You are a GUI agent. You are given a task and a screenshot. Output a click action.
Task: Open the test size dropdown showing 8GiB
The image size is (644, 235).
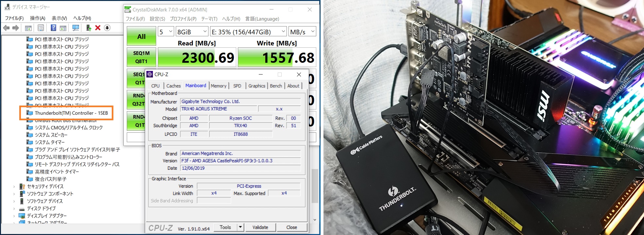(192, 32)
